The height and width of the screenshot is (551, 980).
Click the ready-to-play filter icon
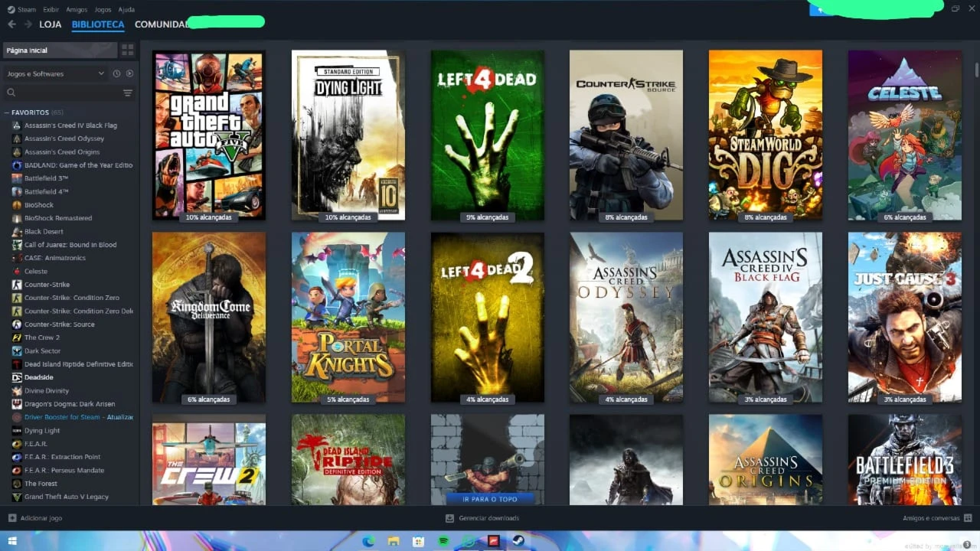coord(129,73)
